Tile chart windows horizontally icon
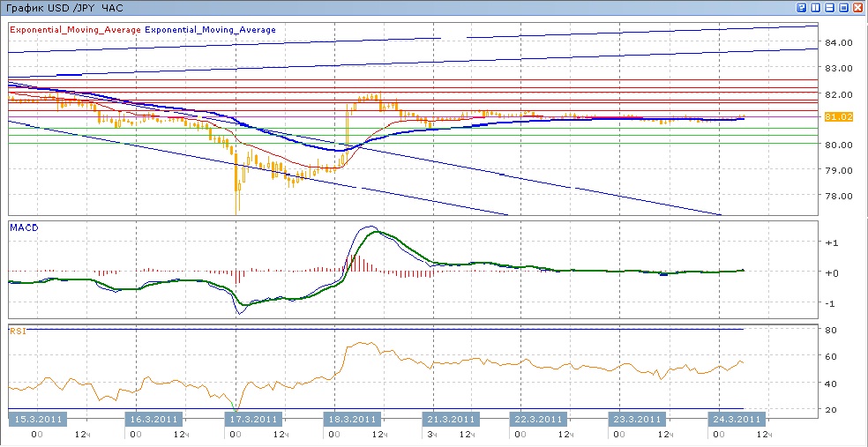 (x=830, y=7)
